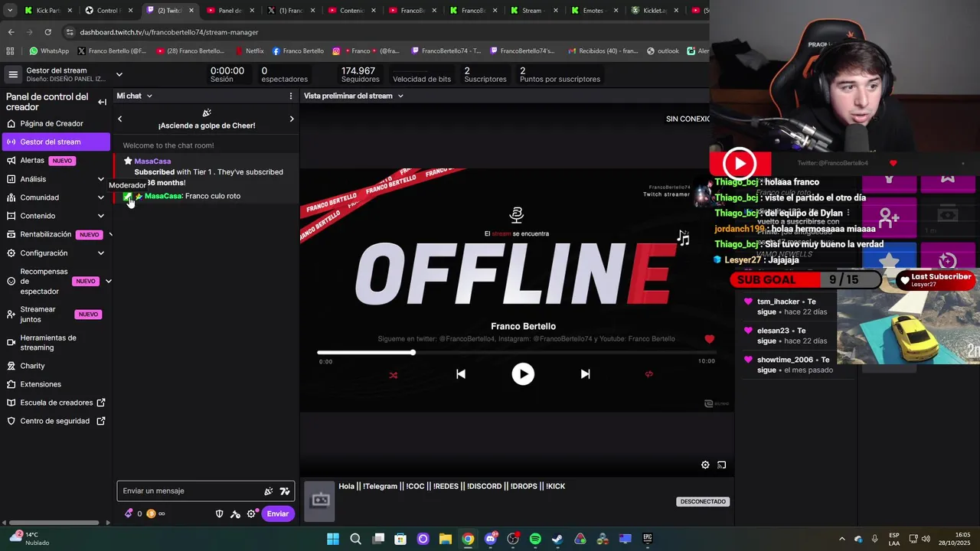Collapse the Panel de control del creador sidebar

[102, 102]
